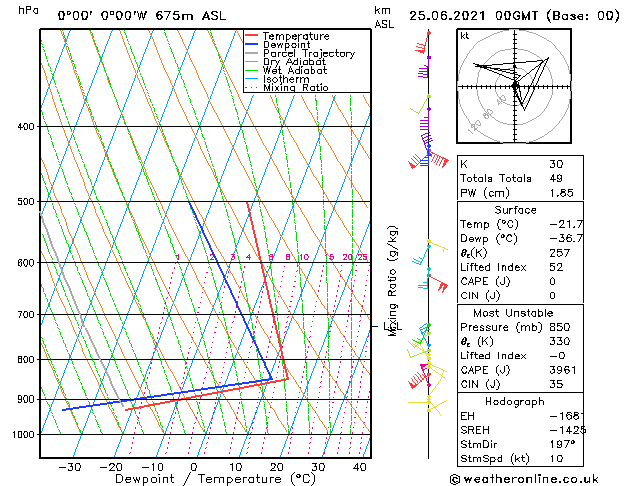Click the '800' pressure level label
Viewport: 629px width, 486px height.
(27, 360)
